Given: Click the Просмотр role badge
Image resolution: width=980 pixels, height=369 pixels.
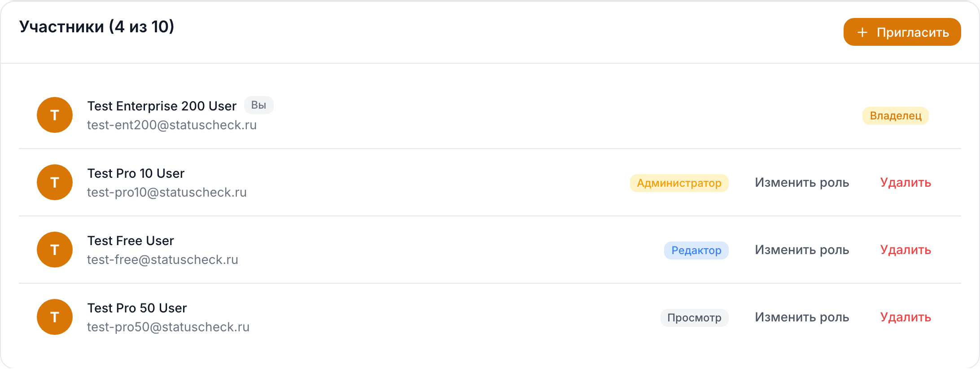Looking at the screenshot, I should [x=694, y=318].
